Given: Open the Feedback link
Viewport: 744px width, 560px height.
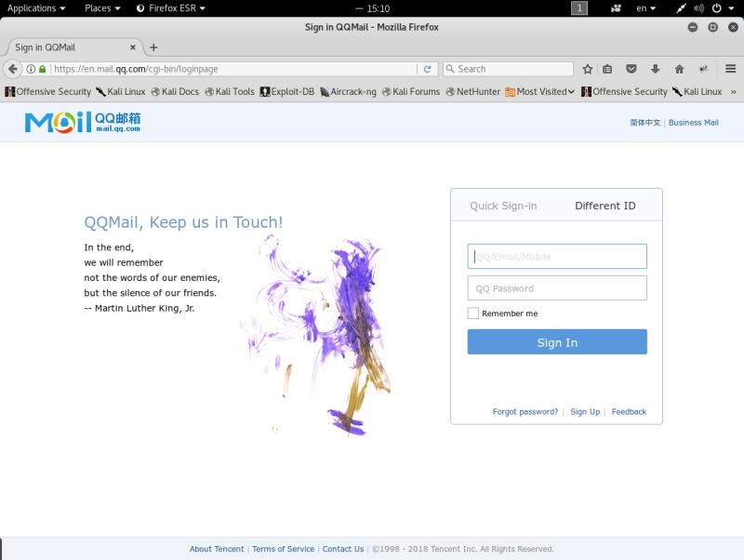Looking at the screenshot, I should (x=629, y=412).
